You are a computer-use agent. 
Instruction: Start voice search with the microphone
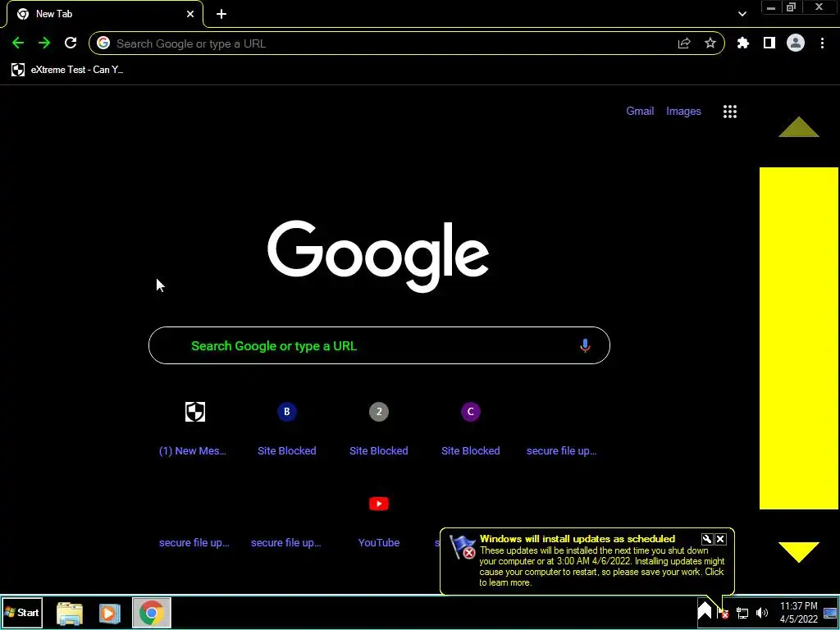(x=585, y=345)
